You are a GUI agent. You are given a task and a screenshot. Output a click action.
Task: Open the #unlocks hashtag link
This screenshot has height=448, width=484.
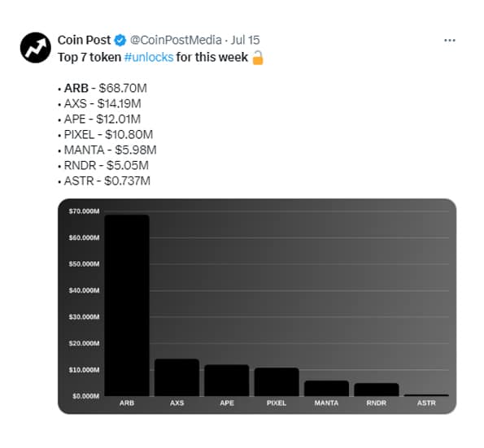[149, 57]
